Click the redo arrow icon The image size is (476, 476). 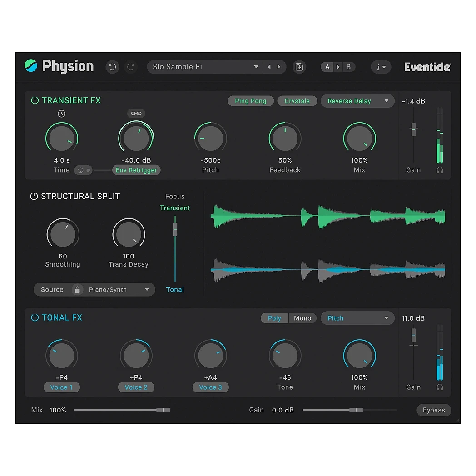131,67
